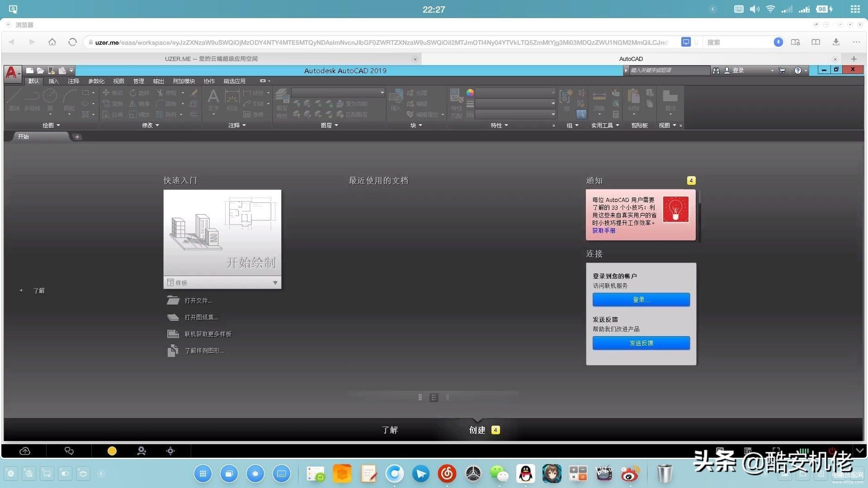Image resolution: width=868 pixels, height=488 pixels.
Task: Click Open Files (打开文件...)
Action: pyautogui.click(x=189, y=300)
